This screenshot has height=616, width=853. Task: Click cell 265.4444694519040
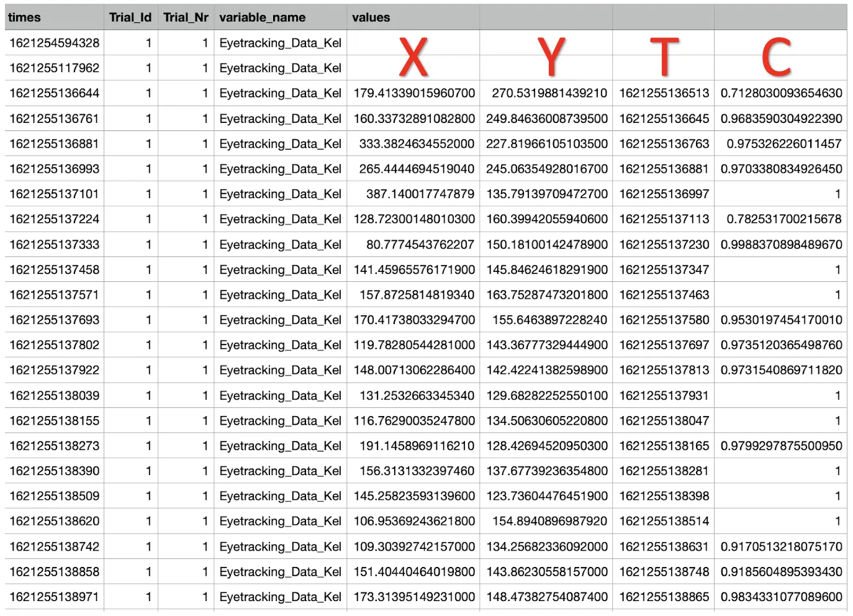(x=413, y=169)
